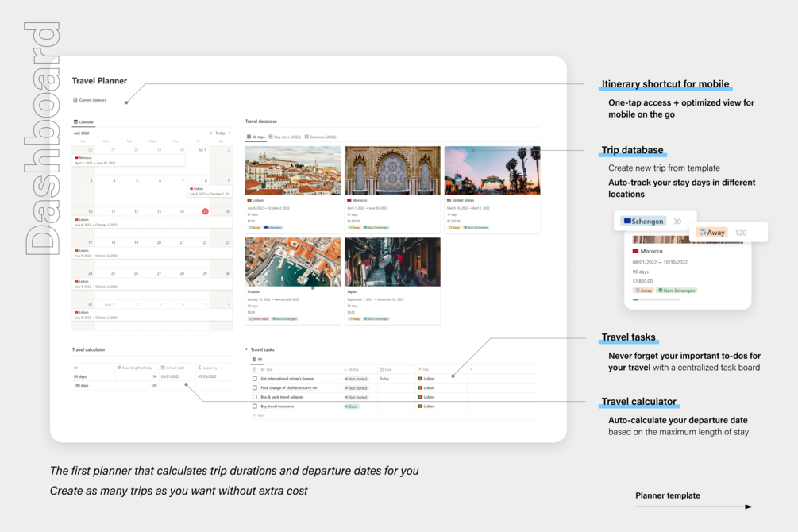Click the Max length of stay column icon

click(x=119, y=368)
